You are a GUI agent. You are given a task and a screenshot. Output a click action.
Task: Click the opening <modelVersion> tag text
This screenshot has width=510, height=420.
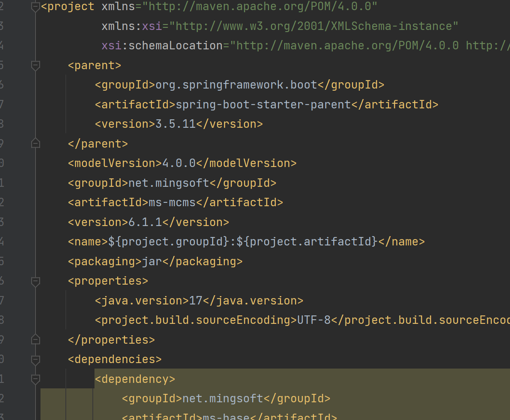115,163
